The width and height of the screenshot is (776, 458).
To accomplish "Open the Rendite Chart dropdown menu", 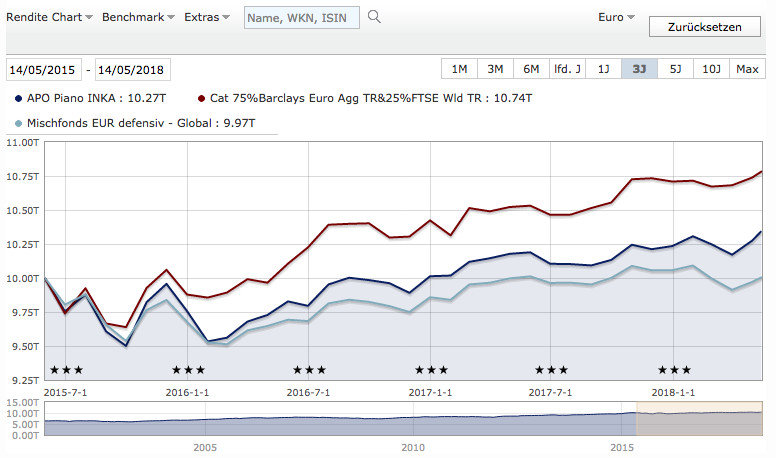I will (x=49, y=17).
